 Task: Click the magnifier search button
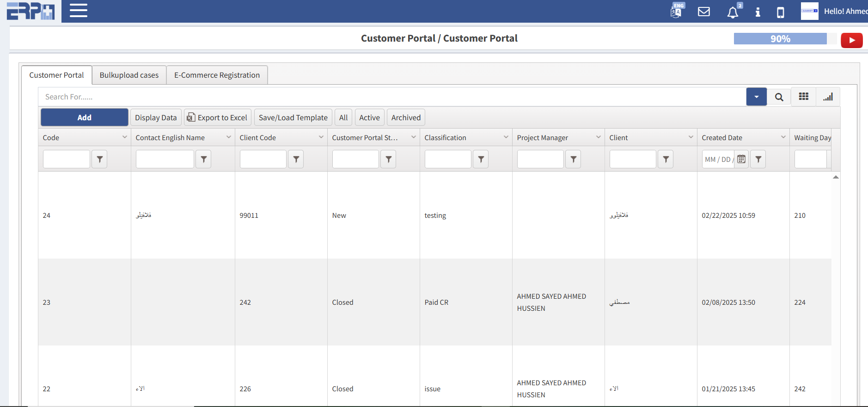click(779, 97)
